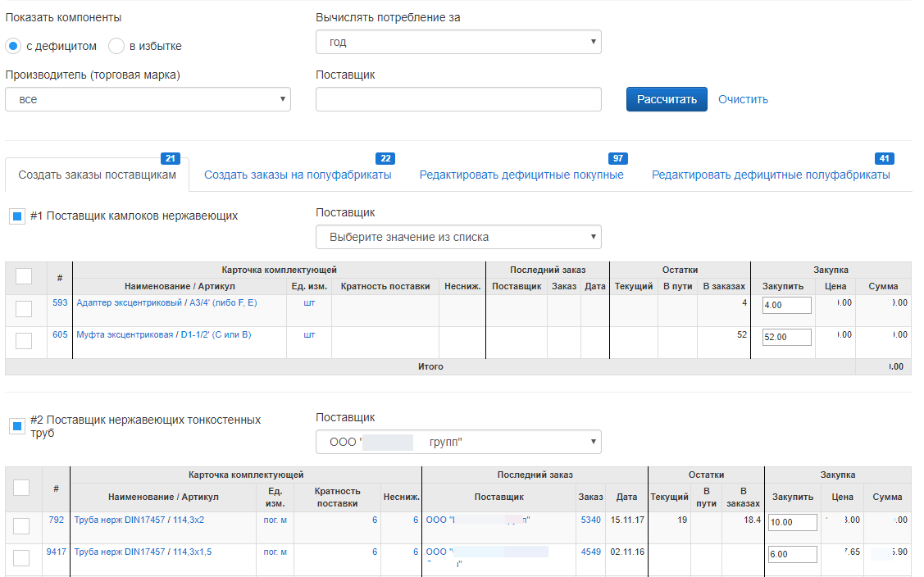Toggle checkbox for '#1 Поставщик камлоков нержавеющих'
Screen dimensions: 924x577
tap(16, 217)
